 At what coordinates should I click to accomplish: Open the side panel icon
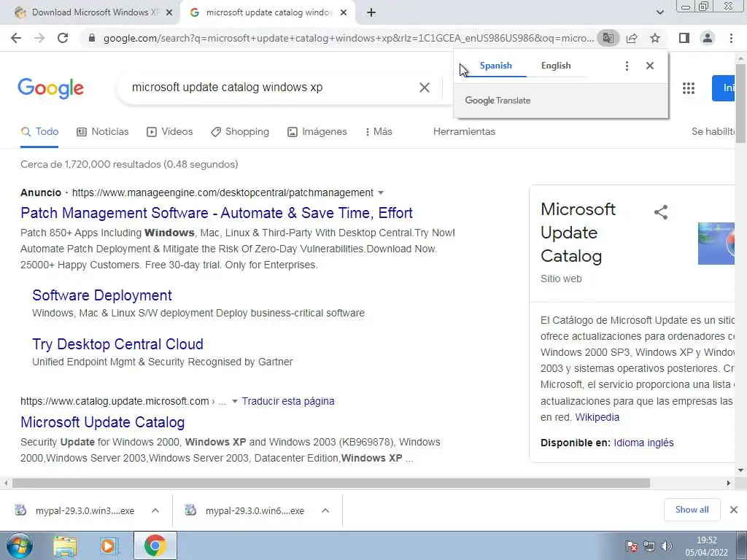click(684, 38)
